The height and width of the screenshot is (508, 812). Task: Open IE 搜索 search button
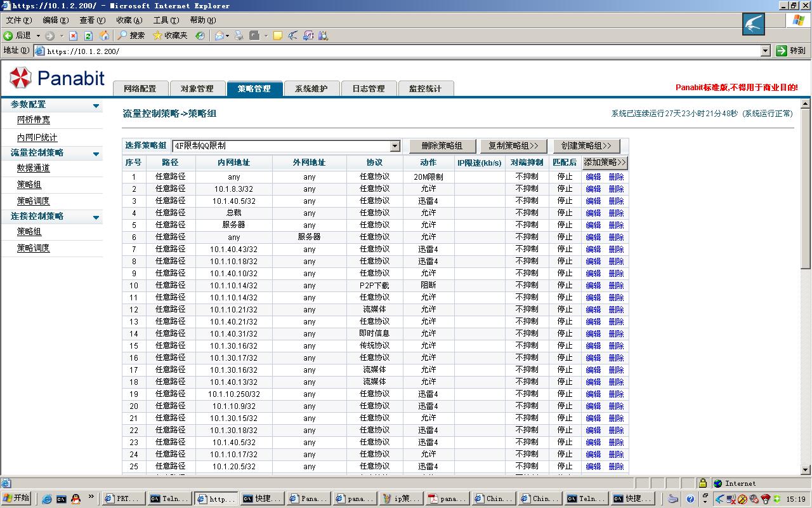[131, 36]
